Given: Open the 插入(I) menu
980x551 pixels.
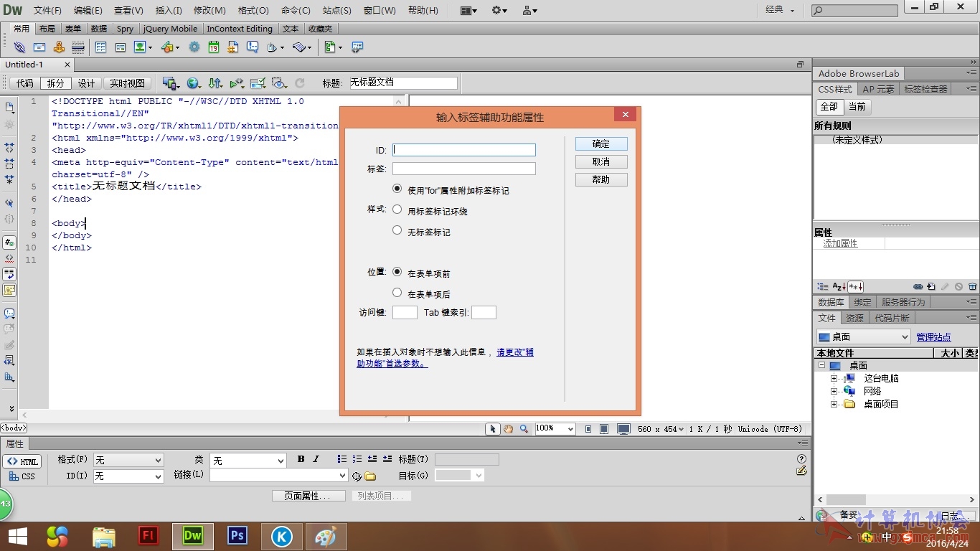Looking at the screenshot, I should pyautogui.click(x=169, y=11).
